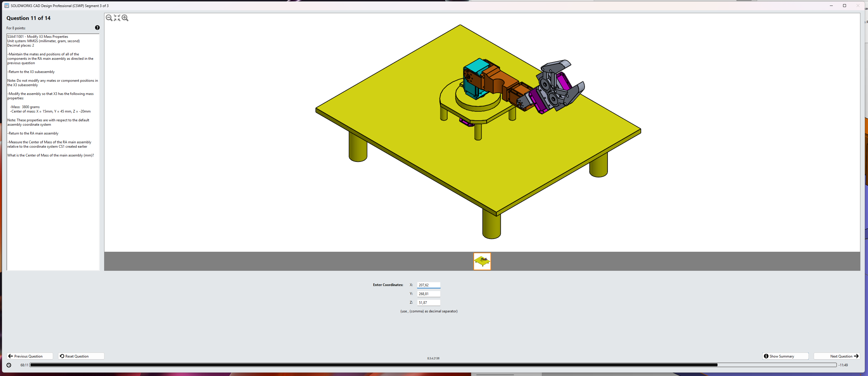Image resolution: width=868 pixels, height=376 pixels.
Task: Click the clock icon beside the timer
Action: [x=9, y=365]
